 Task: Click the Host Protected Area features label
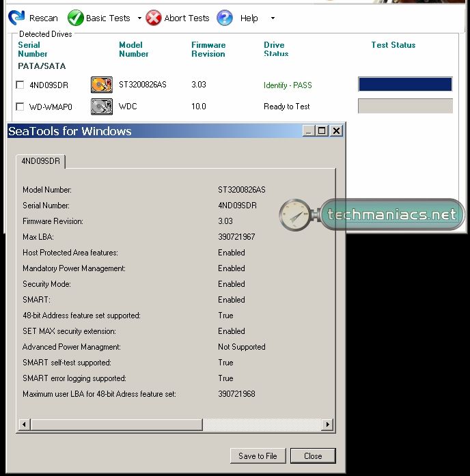pos(70,253)
